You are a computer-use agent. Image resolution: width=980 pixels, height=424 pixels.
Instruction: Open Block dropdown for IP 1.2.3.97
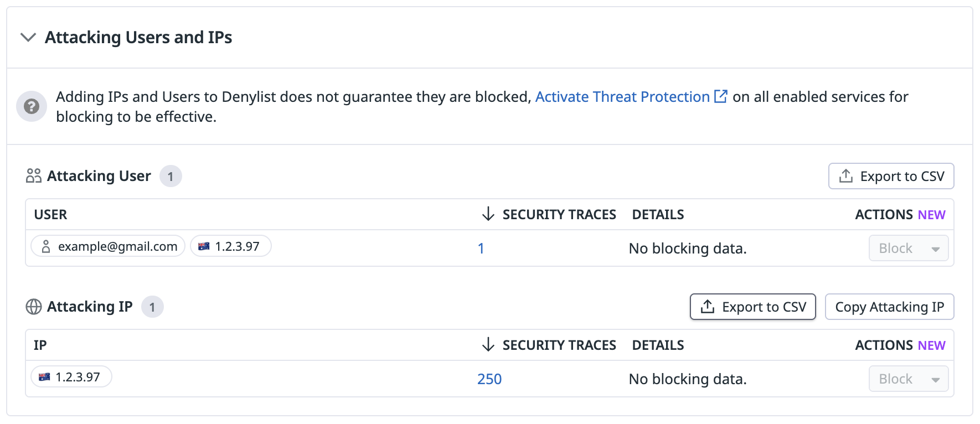(x=909, y=379)
